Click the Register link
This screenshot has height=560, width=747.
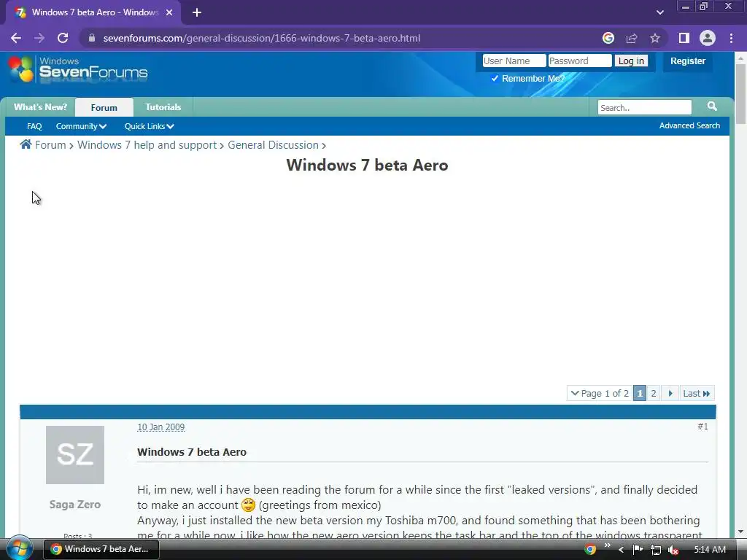coord(687,61)
